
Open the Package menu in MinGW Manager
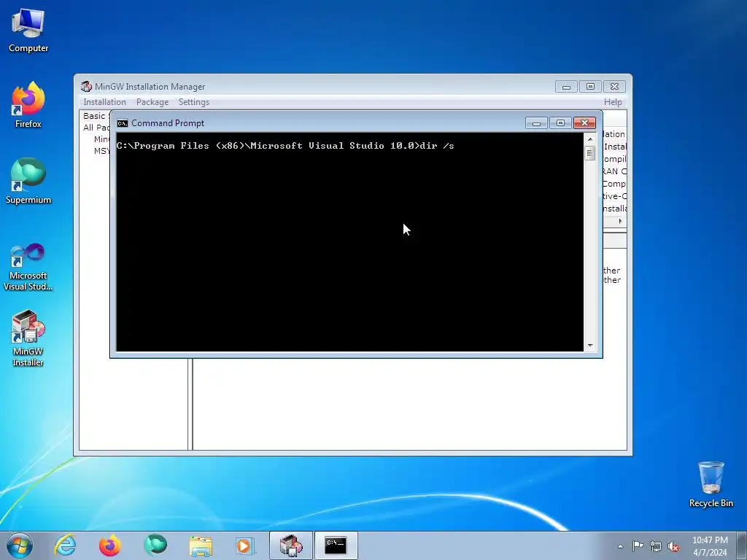click(x=152, y=102)
